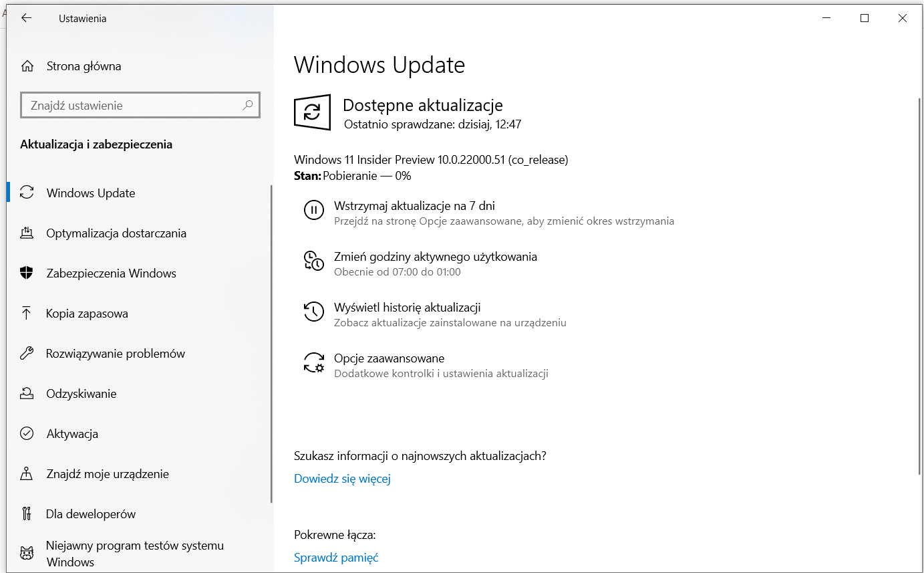Open Znajdź moje urządzenie person icon

point(27,473)
